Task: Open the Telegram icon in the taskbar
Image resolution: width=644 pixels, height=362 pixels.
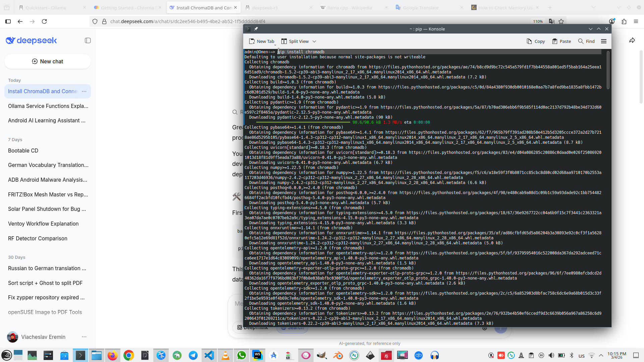Action: pyautogui.click(x=193, y=355)
